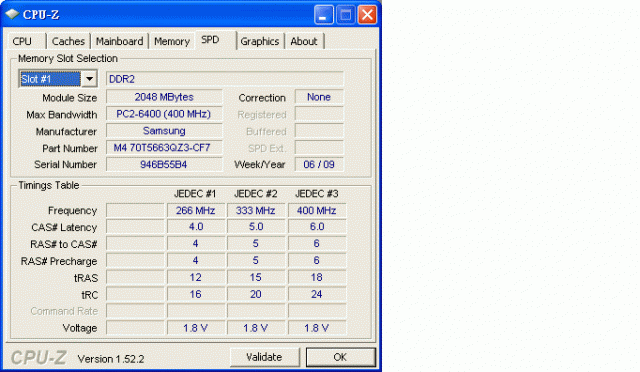Click the JEDEC #1 column header
This screenshot has width=640, height=372.
pos(195,194)
